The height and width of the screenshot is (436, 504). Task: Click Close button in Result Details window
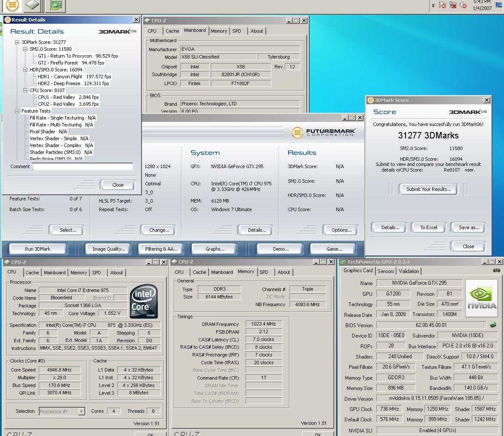(x=118, y=185)
